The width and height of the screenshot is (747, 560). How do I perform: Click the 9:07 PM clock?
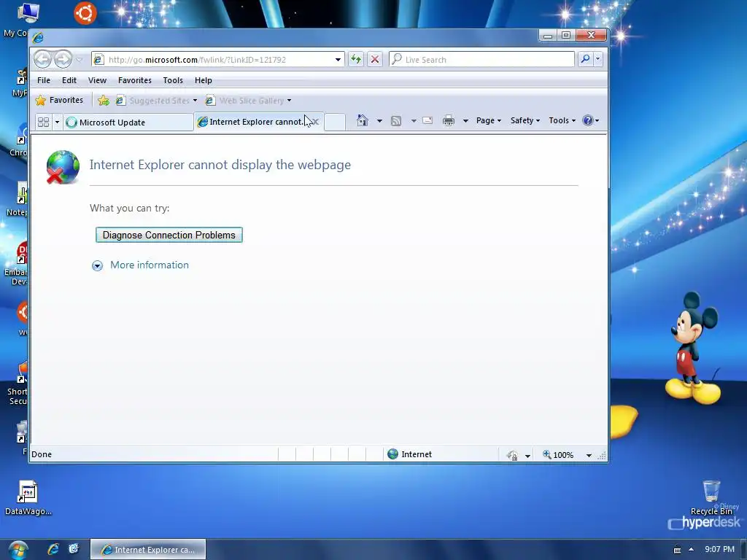pos(719,549)
